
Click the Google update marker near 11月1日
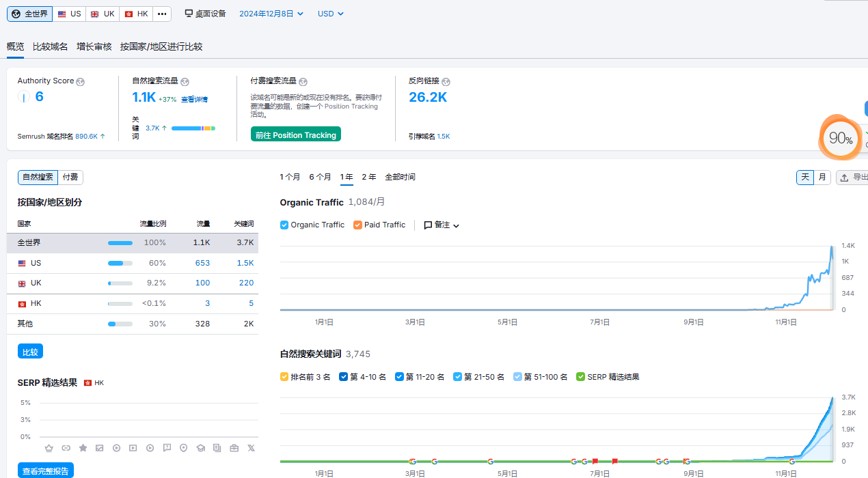tap(791, 462)
